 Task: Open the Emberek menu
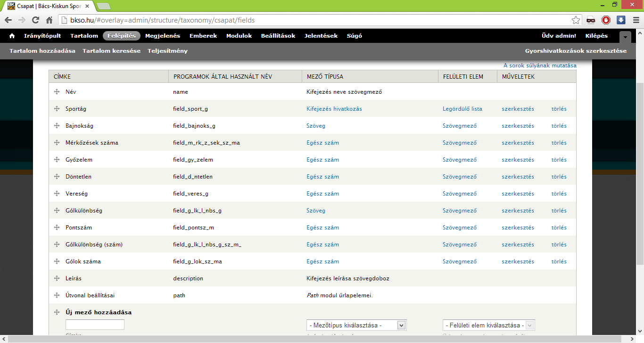[203, 36]
